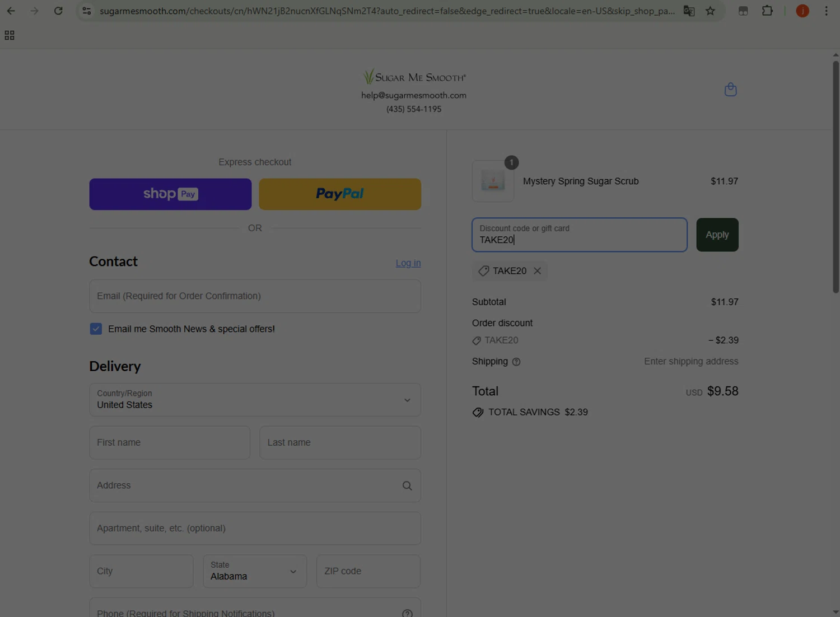Click the Log in link
This screenshot has height=617, width=840.
coord(408,263)
